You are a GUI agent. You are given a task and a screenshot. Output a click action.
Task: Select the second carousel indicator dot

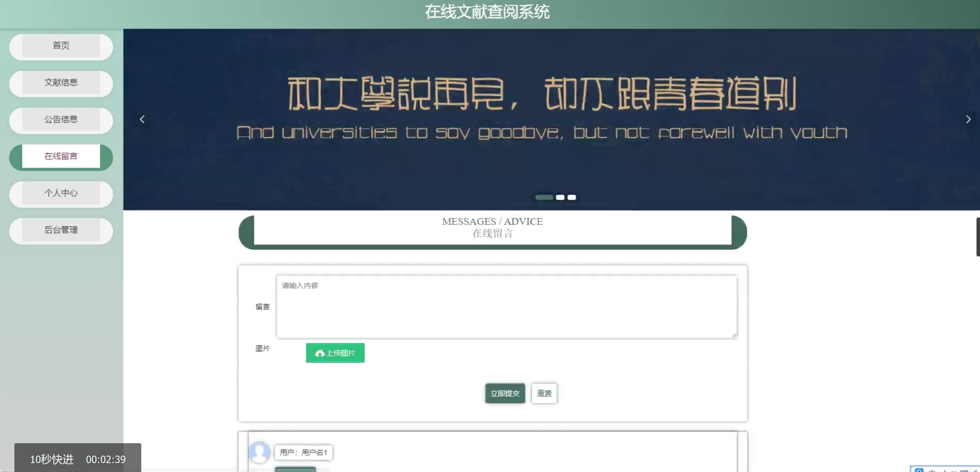[560, 197]
